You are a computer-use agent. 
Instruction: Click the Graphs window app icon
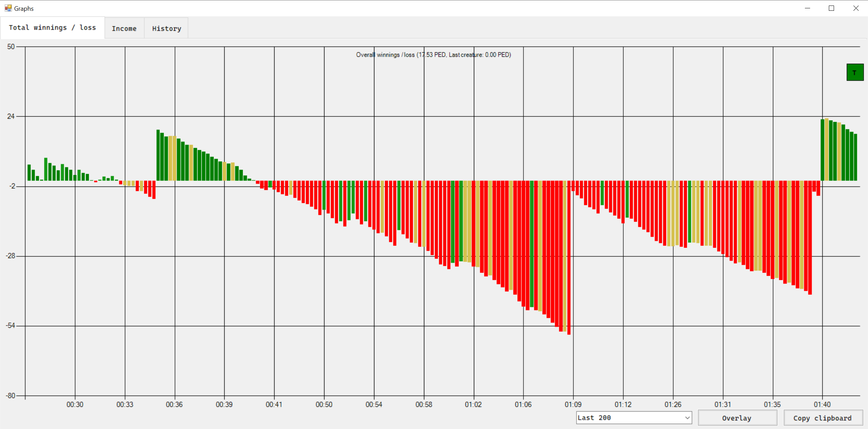coord(8,8)
